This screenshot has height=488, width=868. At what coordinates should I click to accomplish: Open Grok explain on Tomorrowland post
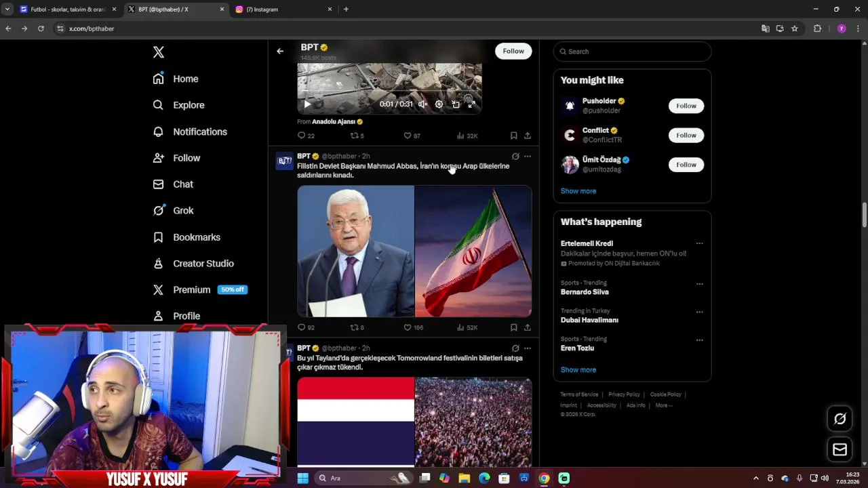pyautogui.click(x=515, y=348)
